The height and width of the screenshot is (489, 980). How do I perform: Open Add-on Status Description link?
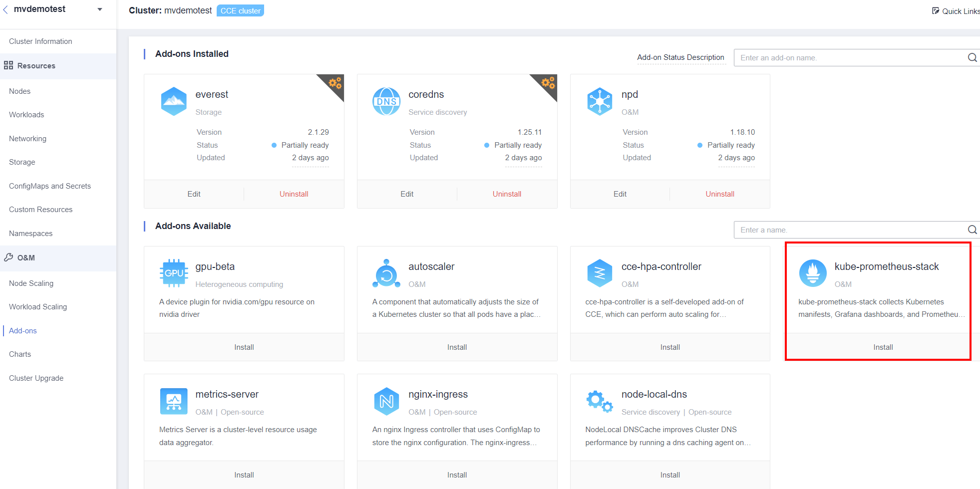tap(680, 57)
